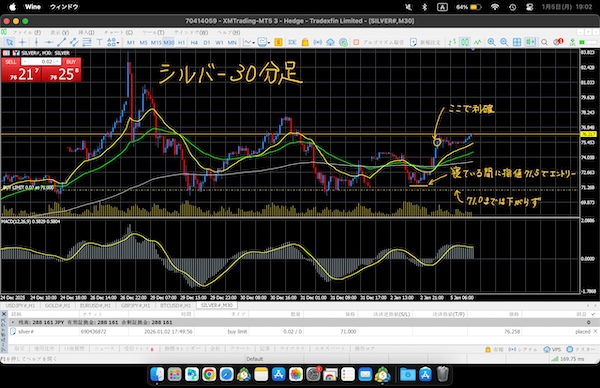Zoom out on the chart

click(504, 42)
